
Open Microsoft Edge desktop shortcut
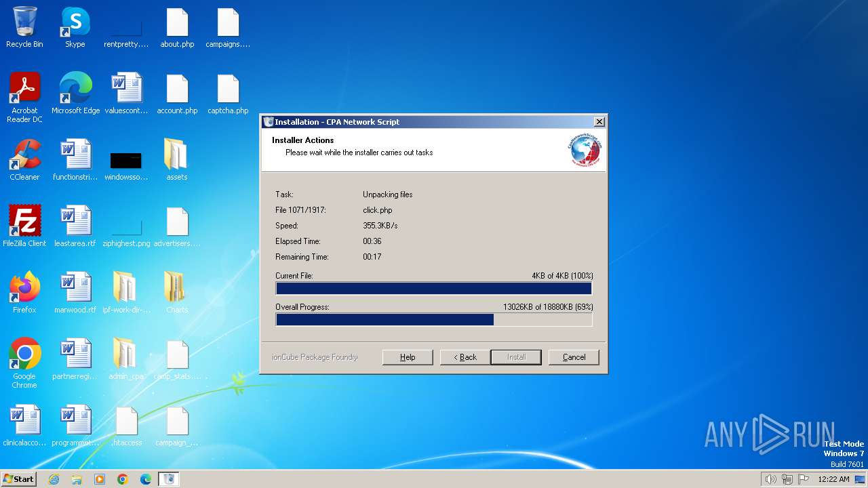pos(75,94)
